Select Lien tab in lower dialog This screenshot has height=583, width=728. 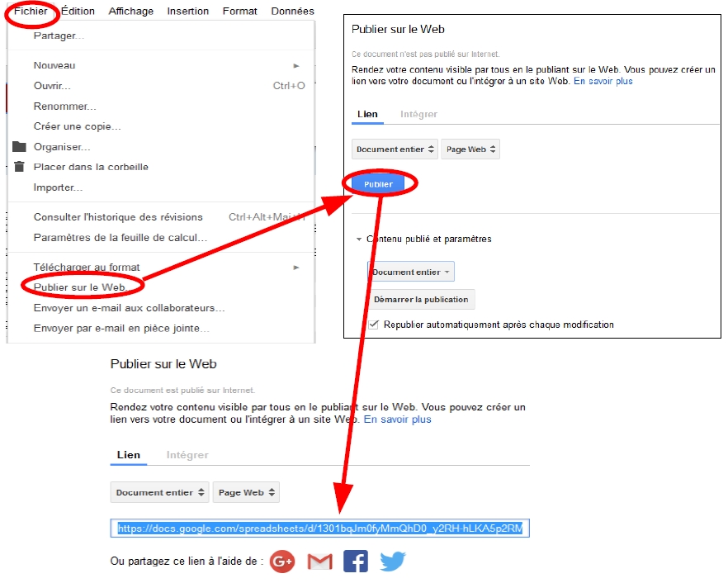coord(128,455)
